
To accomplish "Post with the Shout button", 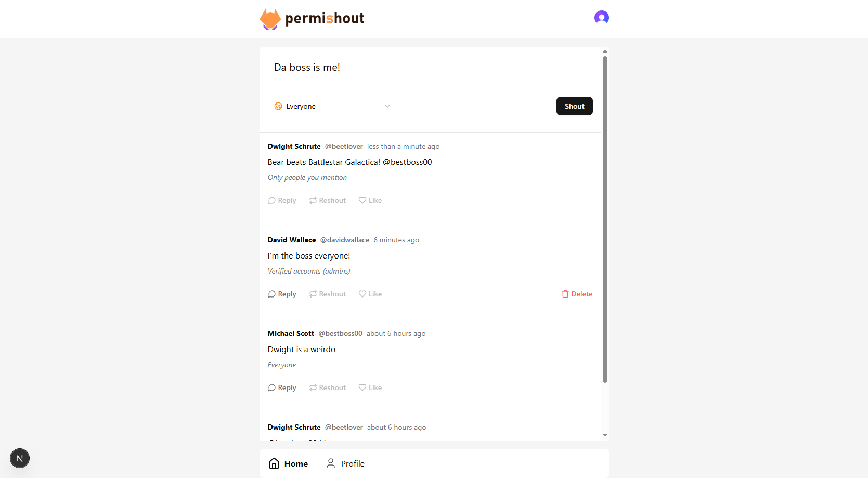I will (574, 106).
